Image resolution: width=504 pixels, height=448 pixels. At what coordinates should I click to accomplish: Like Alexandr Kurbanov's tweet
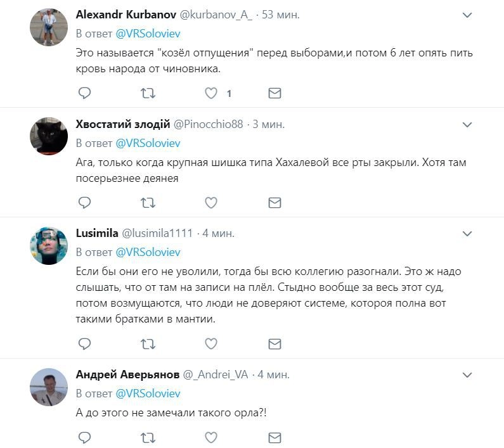[211, 93]
